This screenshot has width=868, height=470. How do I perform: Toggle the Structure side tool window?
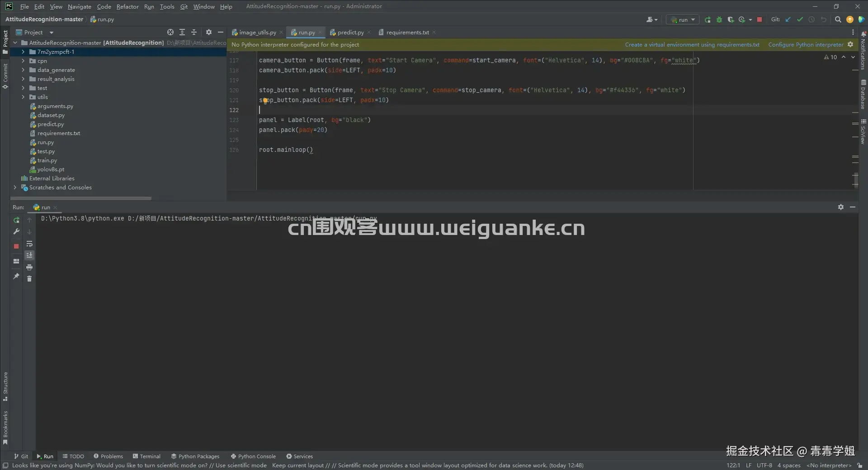5,386
